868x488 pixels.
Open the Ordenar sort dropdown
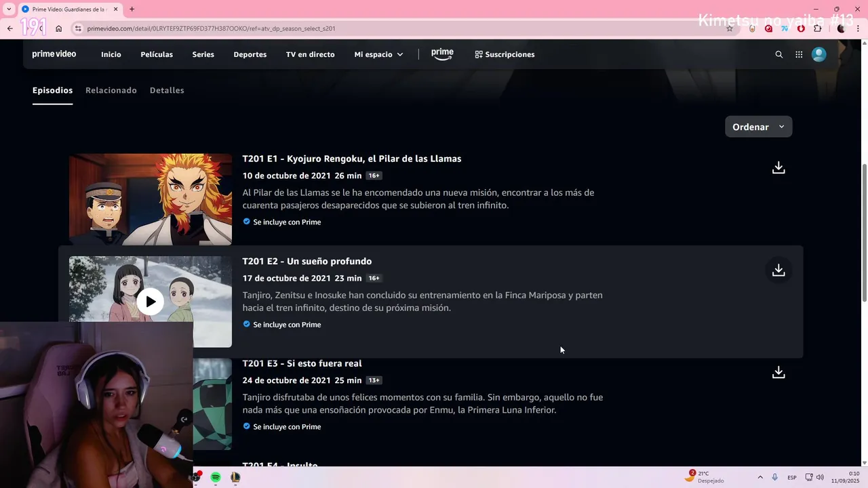pyautogui.click(x=758, y=127)
